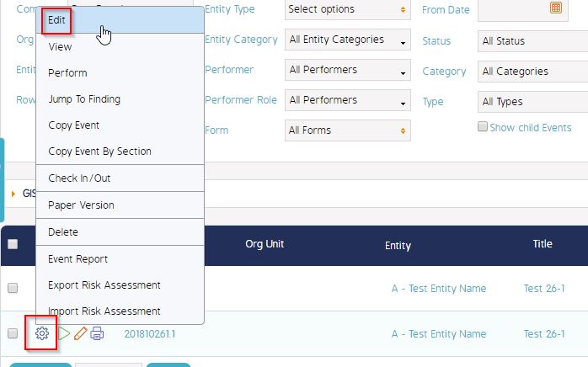588x367 pixels.
Task: Select Check In/Out menu entry
Action: tap(120, 178)
